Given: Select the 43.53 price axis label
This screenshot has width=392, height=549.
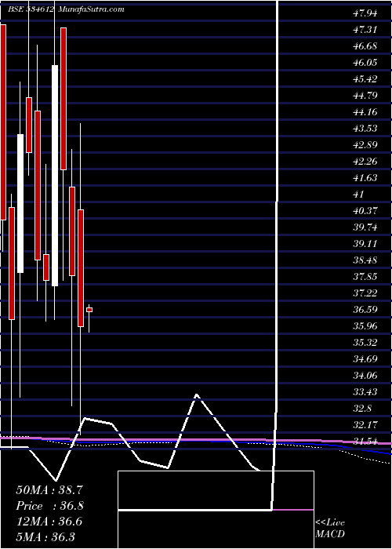Looking at the screenshot, I should point(365,129).
